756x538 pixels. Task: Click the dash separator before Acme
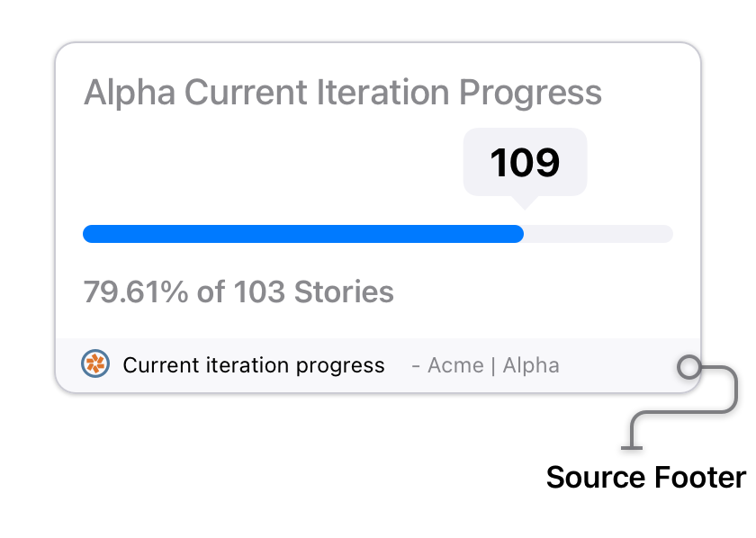[416, 367]
